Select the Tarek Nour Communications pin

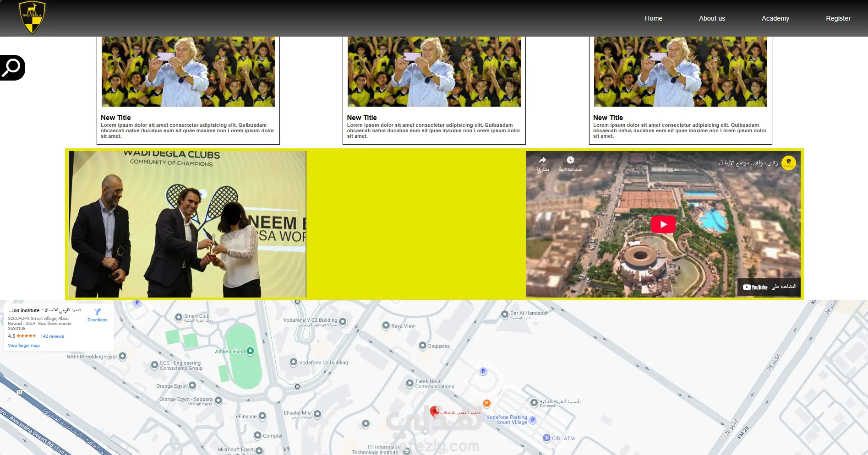410,383
